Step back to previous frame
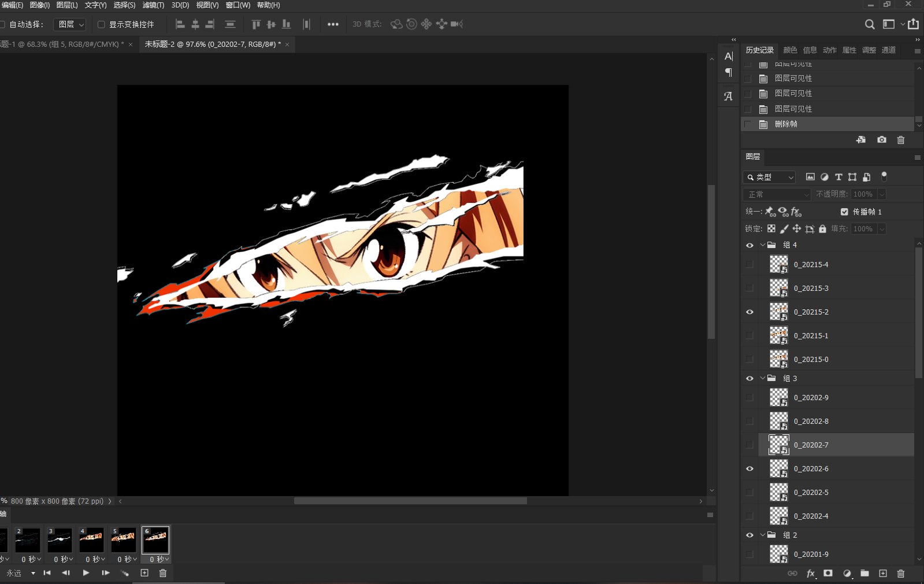 (66, 573)
